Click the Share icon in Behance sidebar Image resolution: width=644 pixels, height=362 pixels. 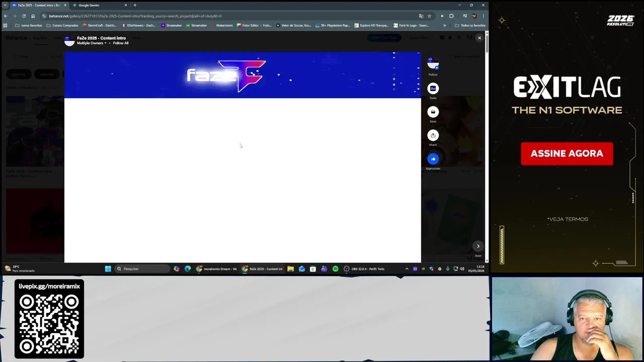[433, 135]
